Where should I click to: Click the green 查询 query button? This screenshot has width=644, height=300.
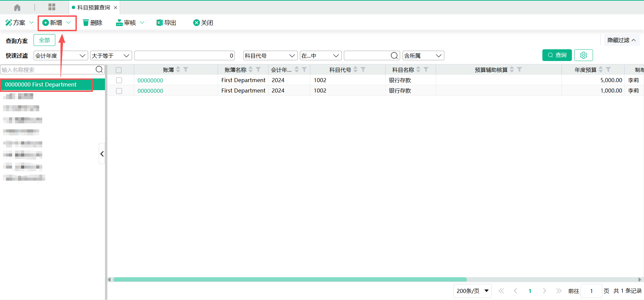(557, 55)
